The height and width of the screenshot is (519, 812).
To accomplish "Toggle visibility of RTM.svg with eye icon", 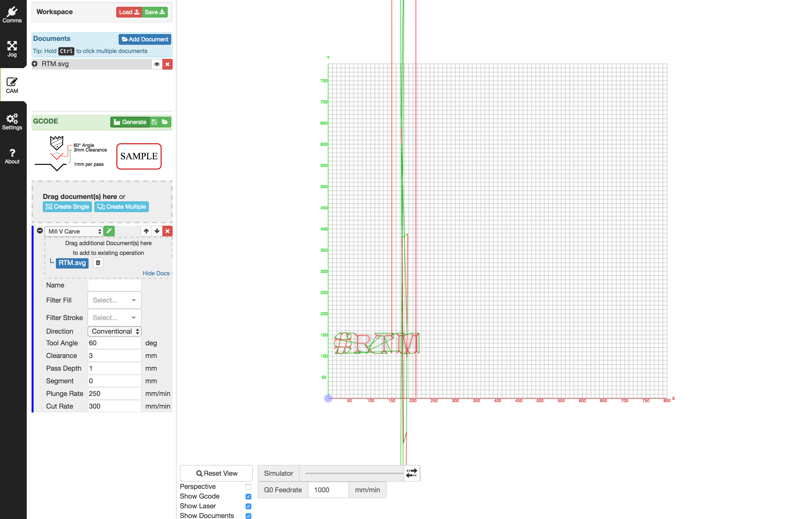I will point(157,64).
